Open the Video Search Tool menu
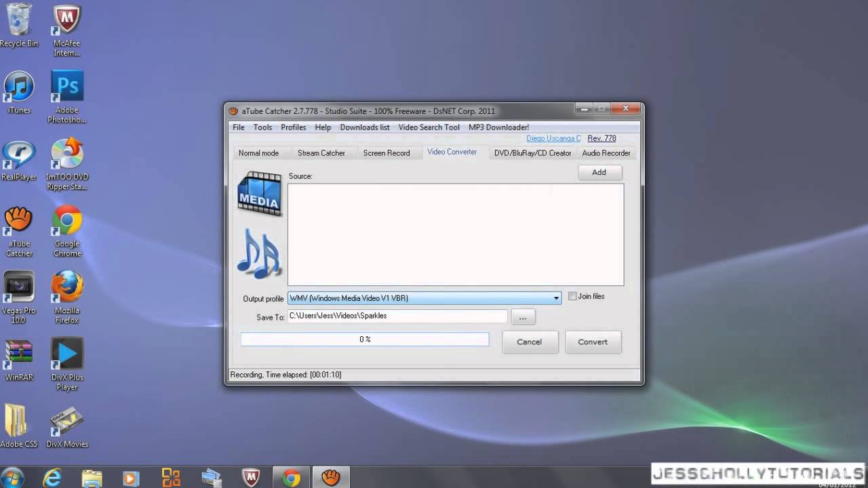The width and height of the screenshot is (868, 488). click(x=429, y=127)
